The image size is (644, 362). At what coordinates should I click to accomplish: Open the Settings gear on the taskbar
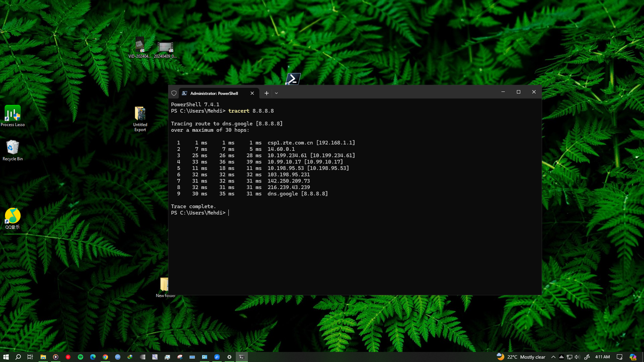(x=229, y=357)
